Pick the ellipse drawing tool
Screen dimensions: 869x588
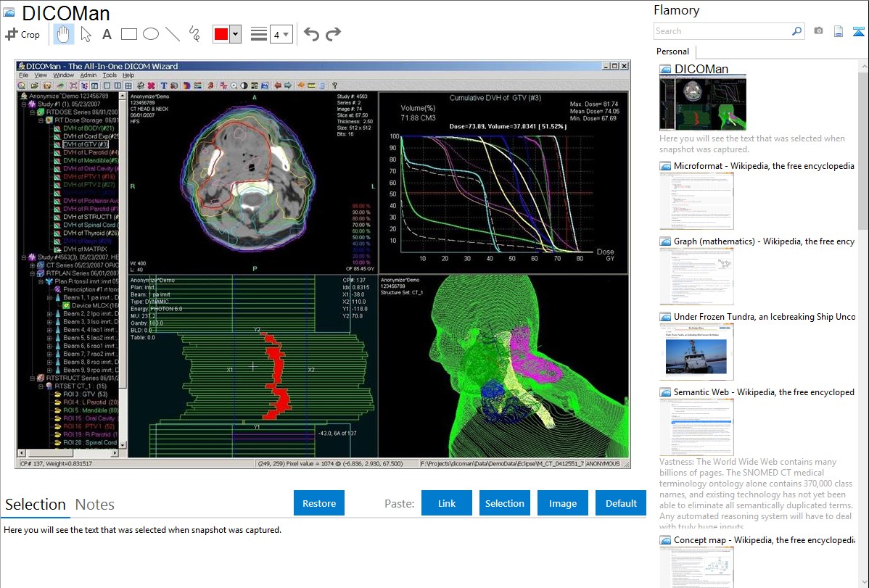[151, 34]
